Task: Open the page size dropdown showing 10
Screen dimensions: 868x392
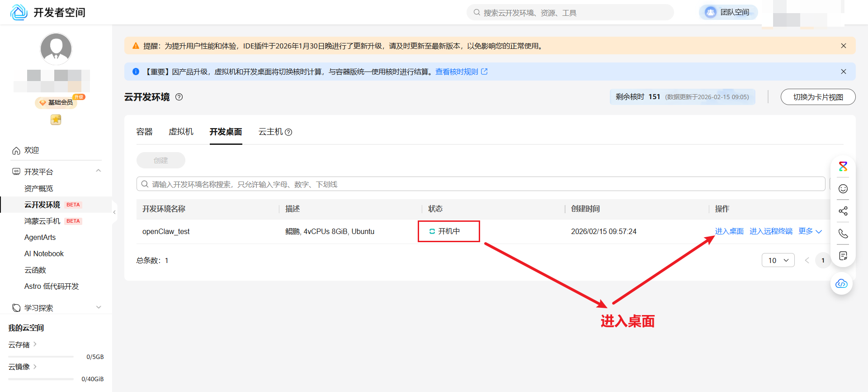Action: tap(778, 260)
